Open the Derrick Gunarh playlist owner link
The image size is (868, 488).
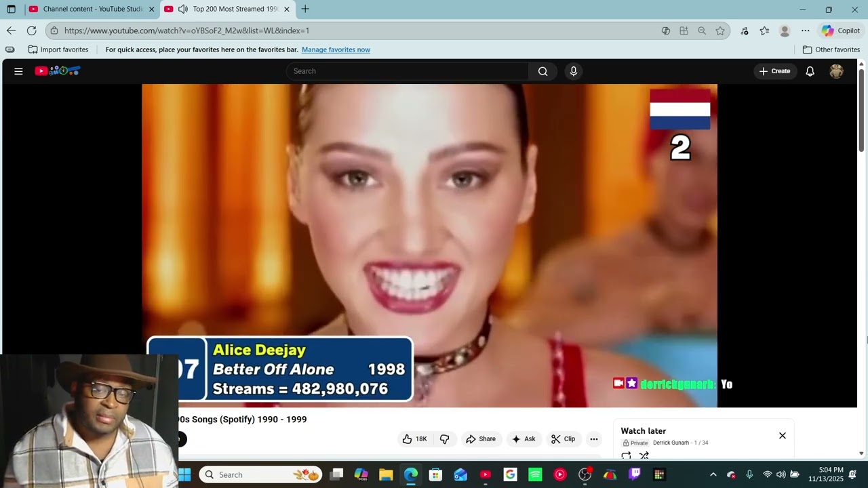pyautogui.click(x=671, y=443)
